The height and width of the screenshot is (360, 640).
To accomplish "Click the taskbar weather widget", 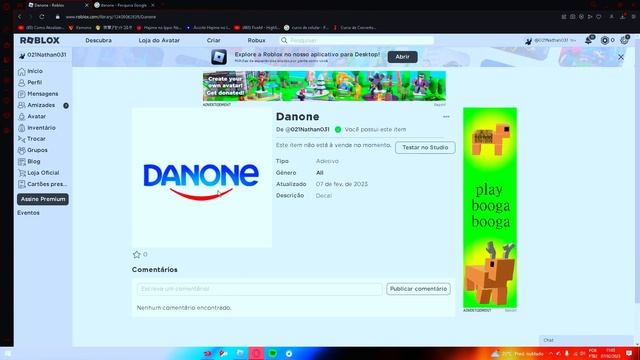I will click(517, 353).
